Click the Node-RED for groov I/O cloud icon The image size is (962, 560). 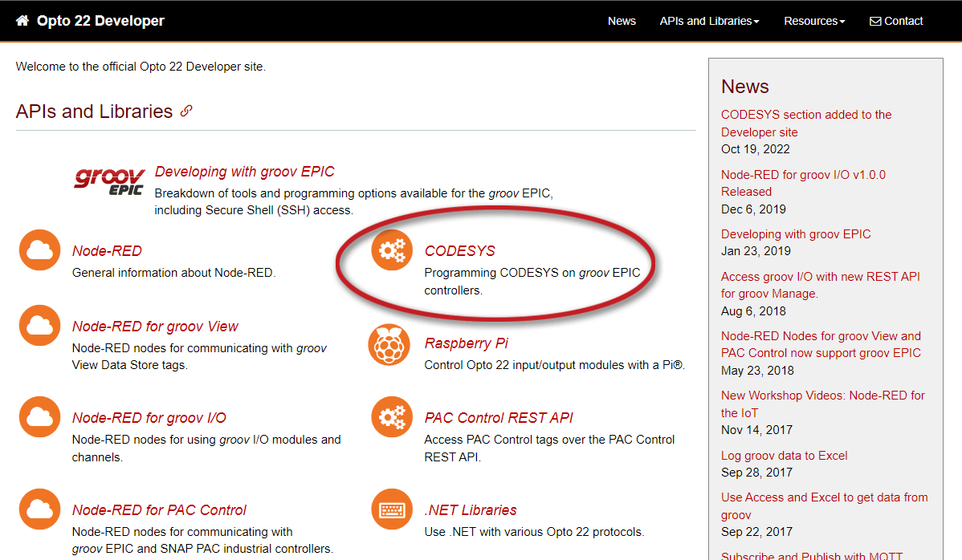point(40,417)
